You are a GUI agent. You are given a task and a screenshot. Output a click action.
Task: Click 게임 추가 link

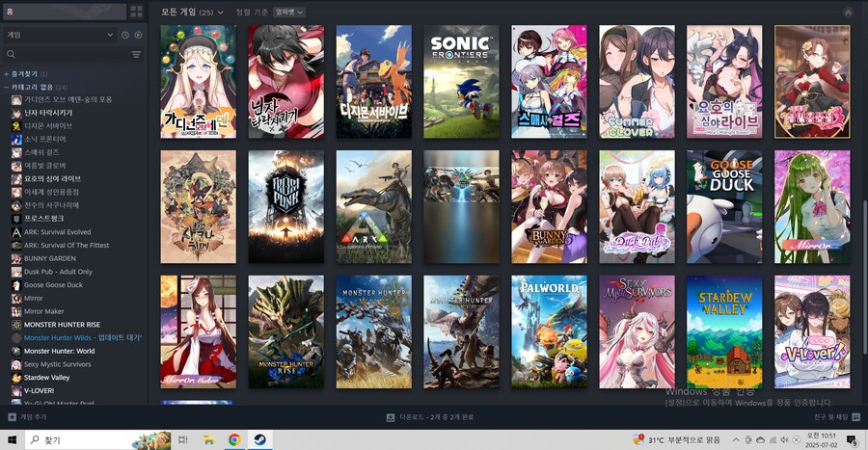(x=33, y=417)
